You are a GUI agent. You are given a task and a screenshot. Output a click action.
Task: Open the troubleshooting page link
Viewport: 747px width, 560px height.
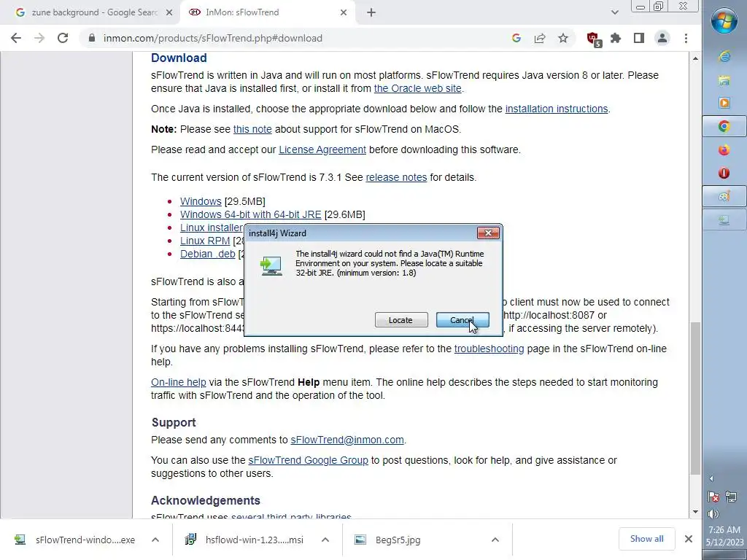pos(489,349)
